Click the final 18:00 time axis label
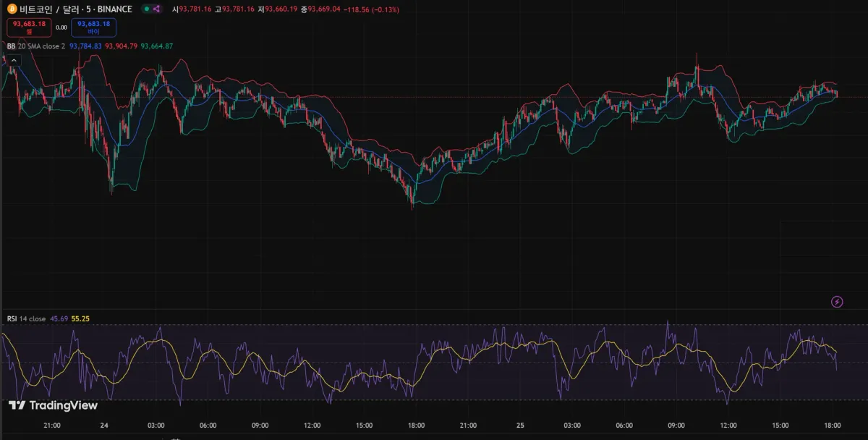 (833, 426)
